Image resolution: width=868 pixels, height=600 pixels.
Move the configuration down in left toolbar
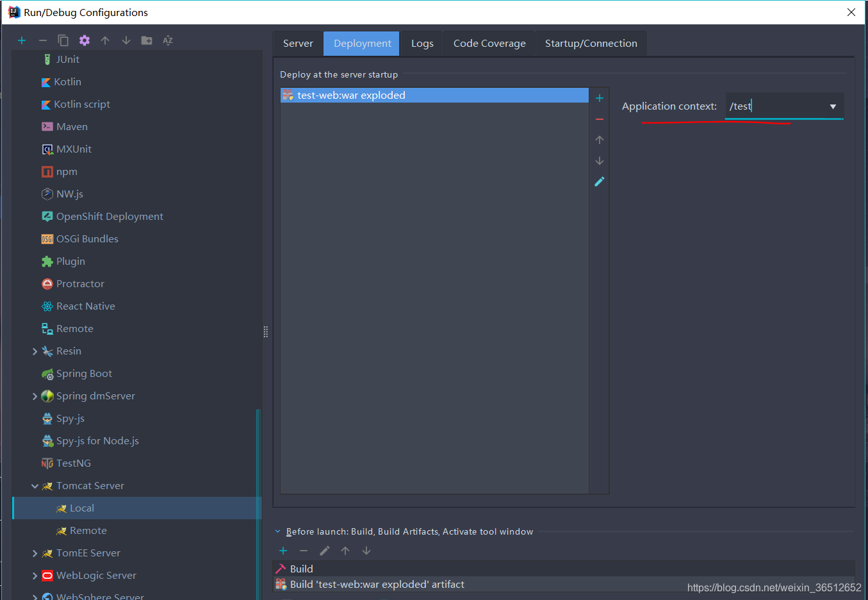tap(126, 40)
